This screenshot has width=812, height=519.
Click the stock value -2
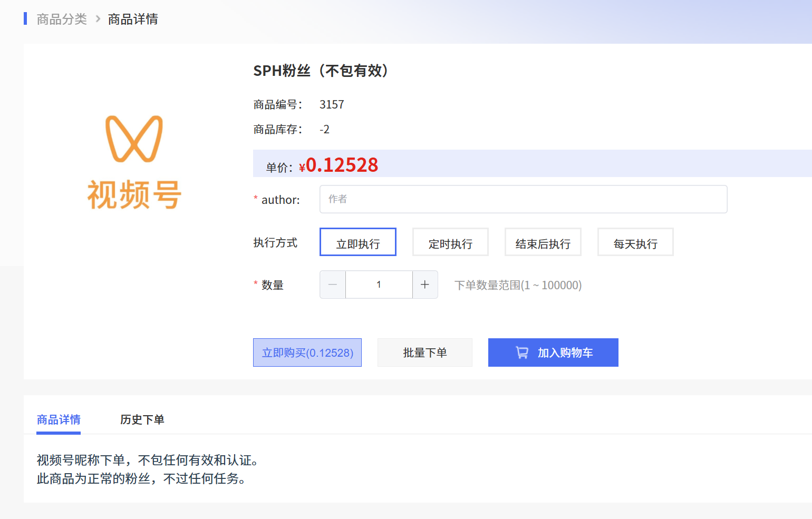[x=324, y=130]
